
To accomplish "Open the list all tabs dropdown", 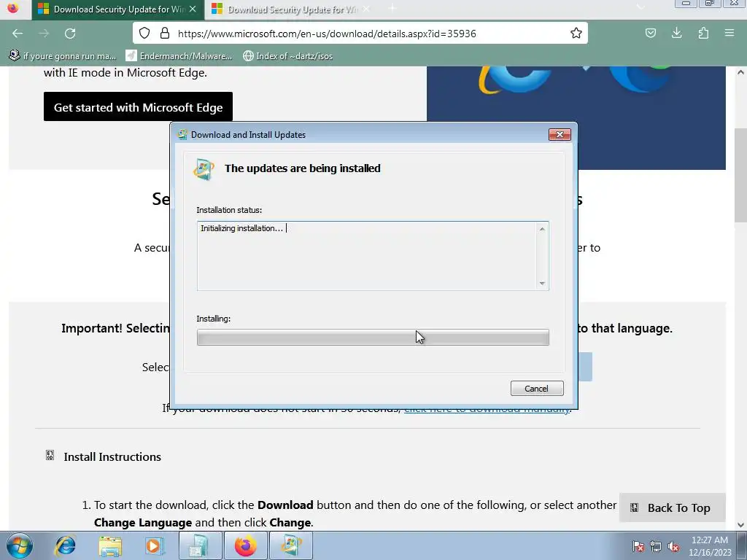I will point(640,7).
